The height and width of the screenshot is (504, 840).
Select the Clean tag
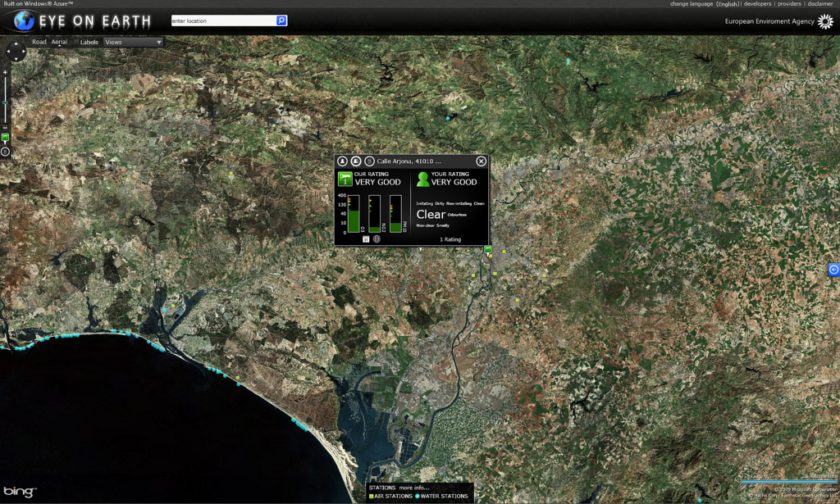click(x=479, y=203)
